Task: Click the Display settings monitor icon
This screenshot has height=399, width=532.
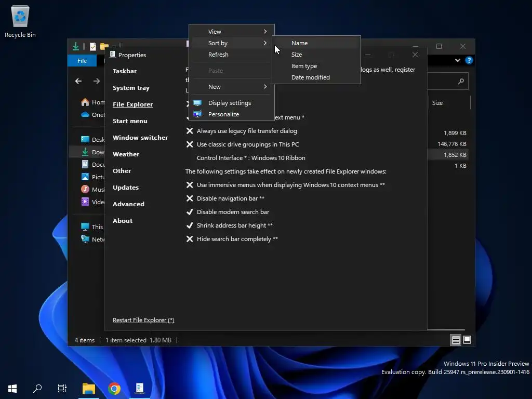Action: pyautogui.click(x=197, y=103)
